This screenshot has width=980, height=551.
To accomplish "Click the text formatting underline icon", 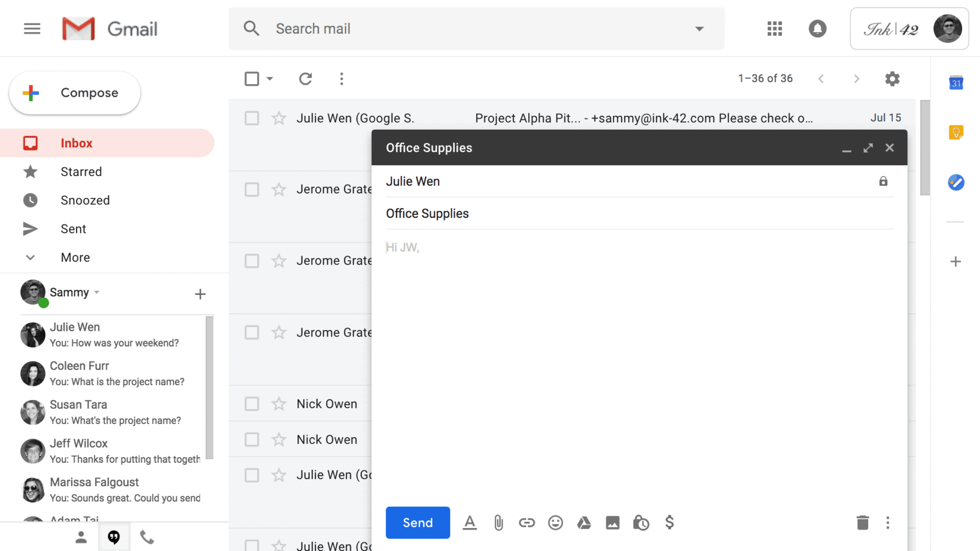I will click(x=469, y=523).
